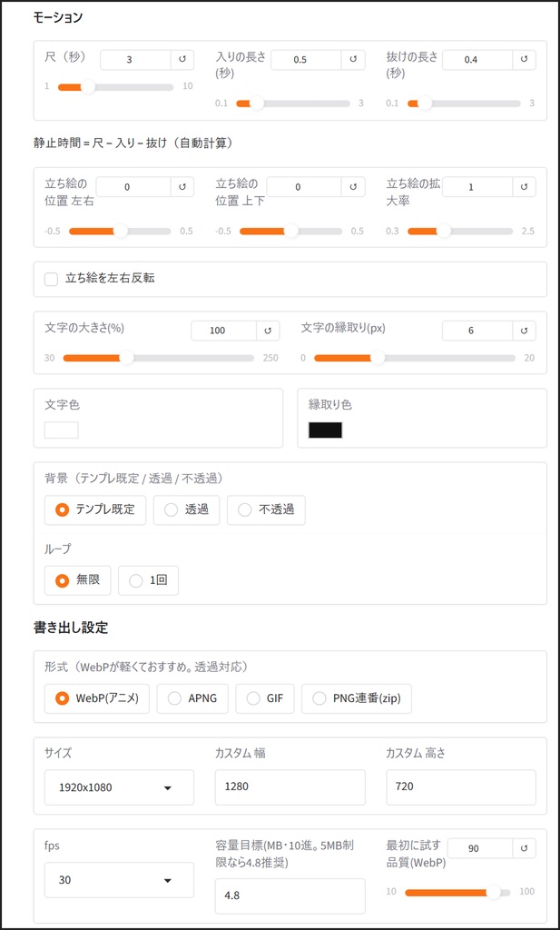Choose WebP(アニメ) export format
This screenshot has width=560, height=930.
(x=96, y=698)
